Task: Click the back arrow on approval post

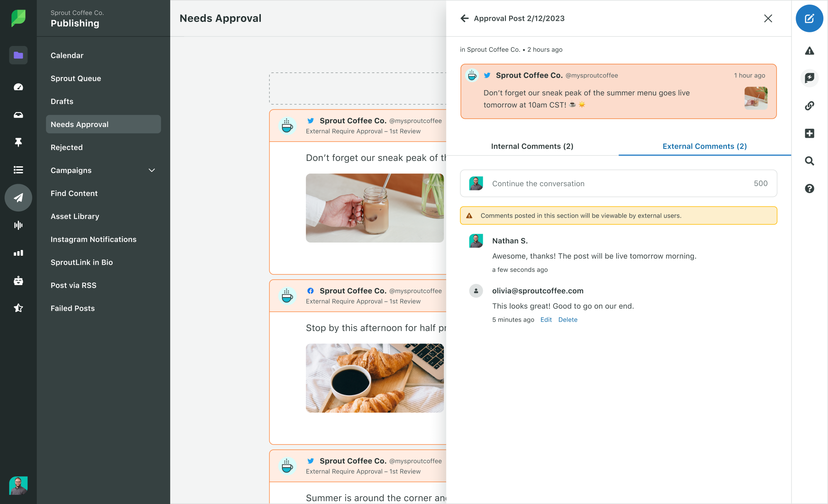Action: [465, 18]
